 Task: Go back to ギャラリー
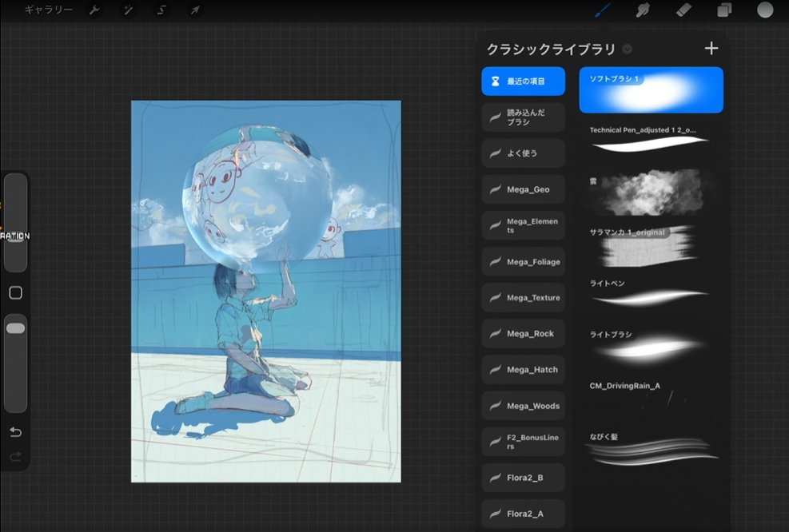click(49, 10)
